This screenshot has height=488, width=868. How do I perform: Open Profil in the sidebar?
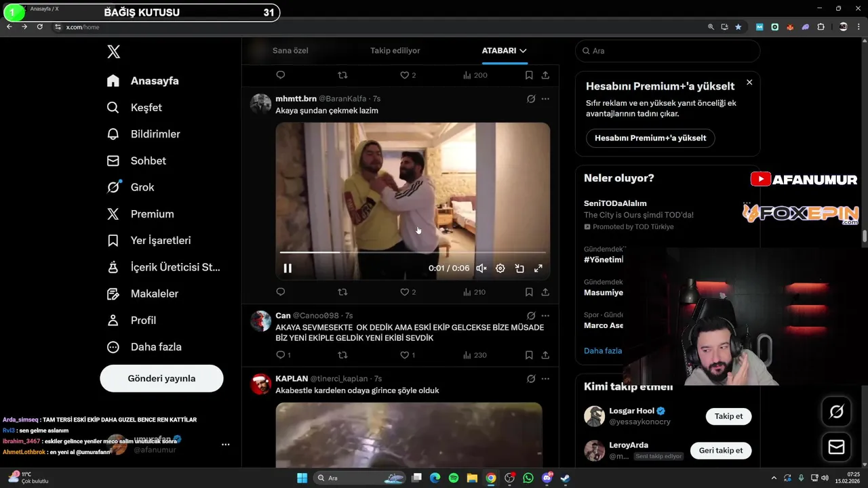(132, 320)
